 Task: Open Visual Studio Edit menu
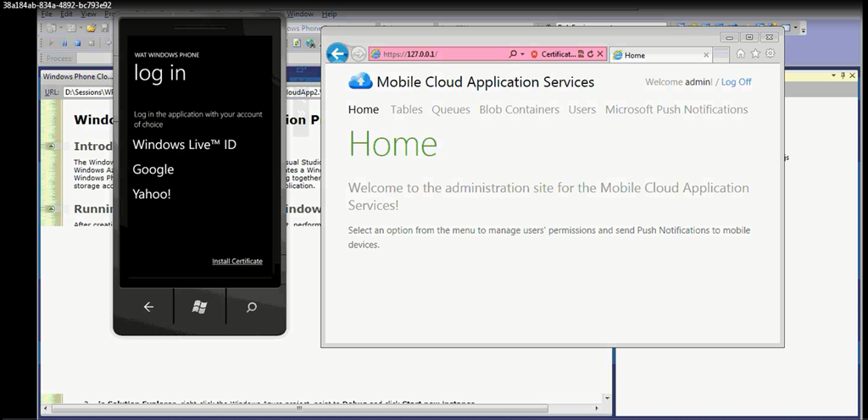tap(66, 14)
